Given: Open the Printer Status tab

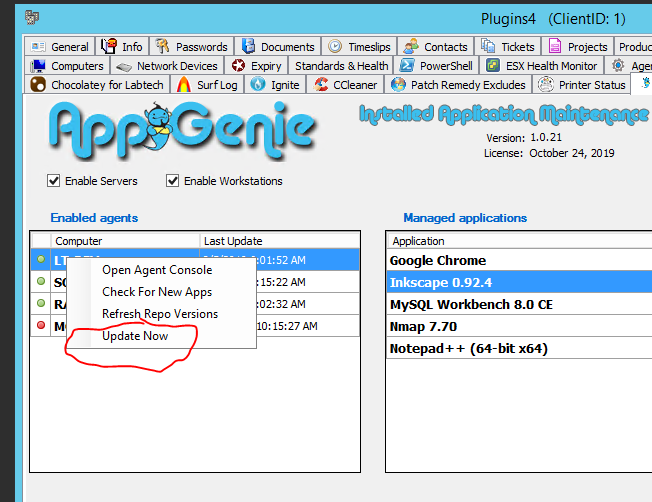Looking at the screenshot, I should coord(582,85).
